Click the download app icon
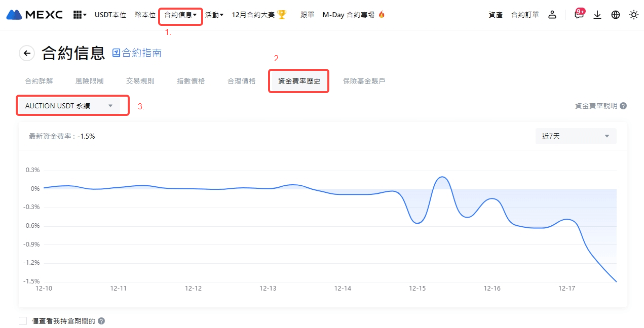The image size is (644, 328). (597, 15)
